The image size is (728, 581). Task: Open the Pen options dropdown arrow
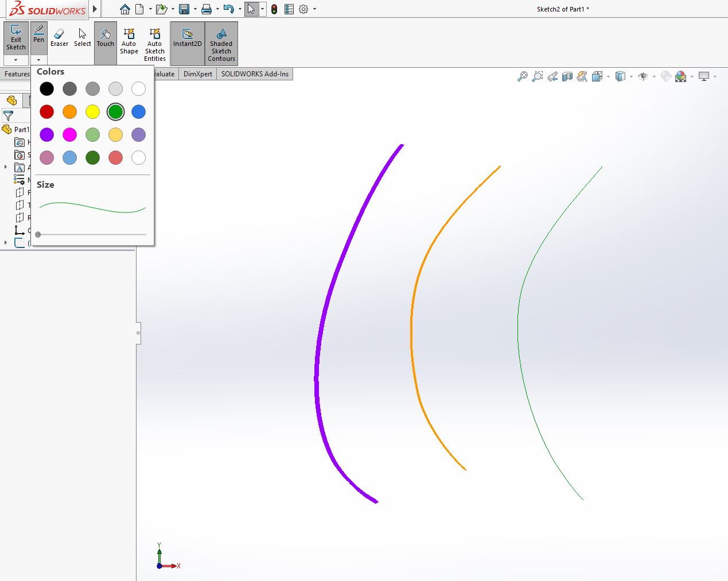[38, 60]
